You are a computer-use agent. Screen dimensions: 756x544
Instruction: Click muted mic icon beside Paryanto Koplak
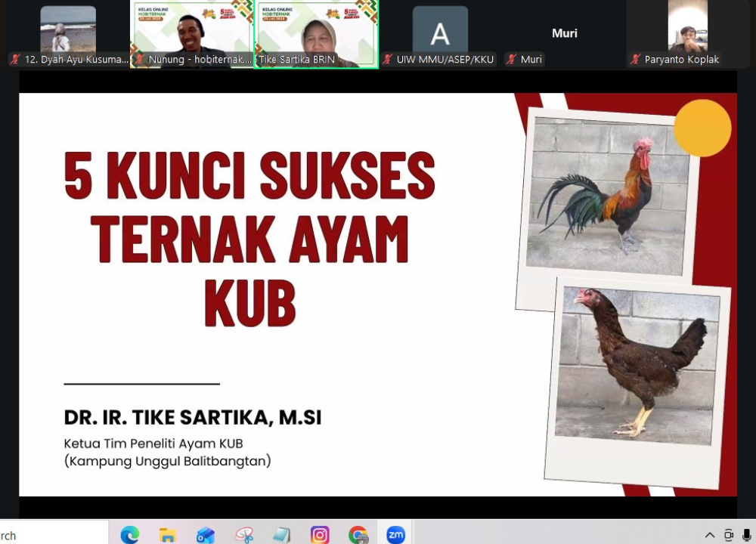click(x=636, y=59)
